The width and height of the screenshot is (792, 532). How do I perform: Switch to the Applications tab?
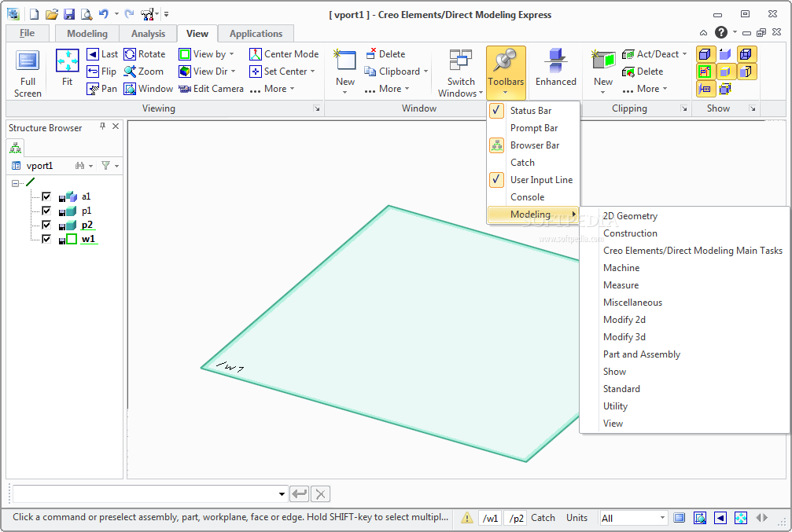[256, 34]
